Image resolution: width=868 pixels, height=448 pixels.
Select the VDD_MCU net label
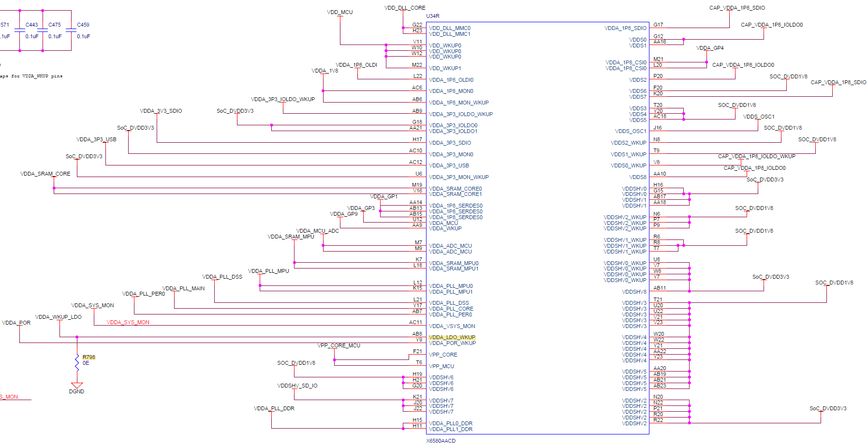tap(340, 12)
